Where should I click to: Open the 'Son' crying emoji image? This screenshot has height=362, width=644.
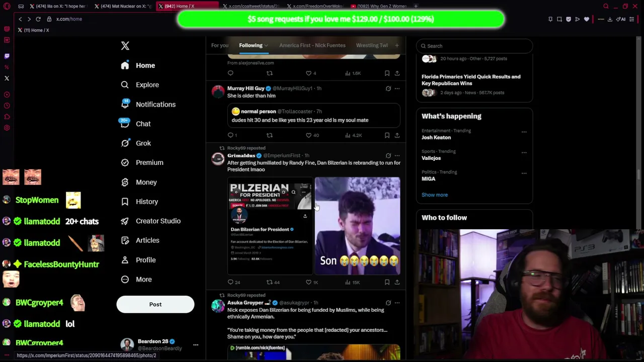pos(358,226)
